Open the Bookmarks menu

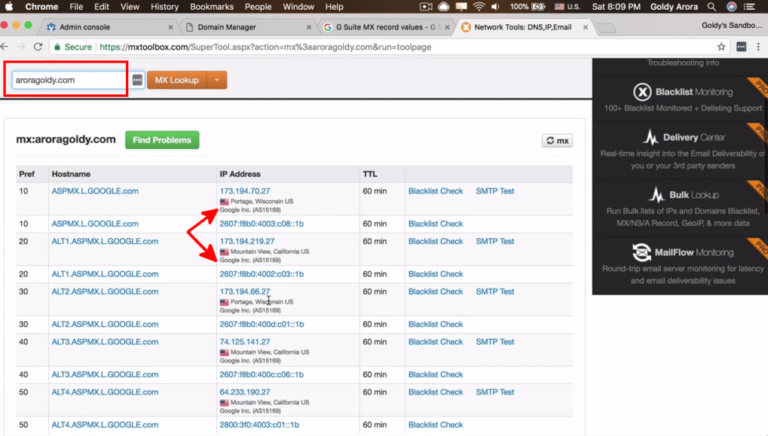coord(212,7)
